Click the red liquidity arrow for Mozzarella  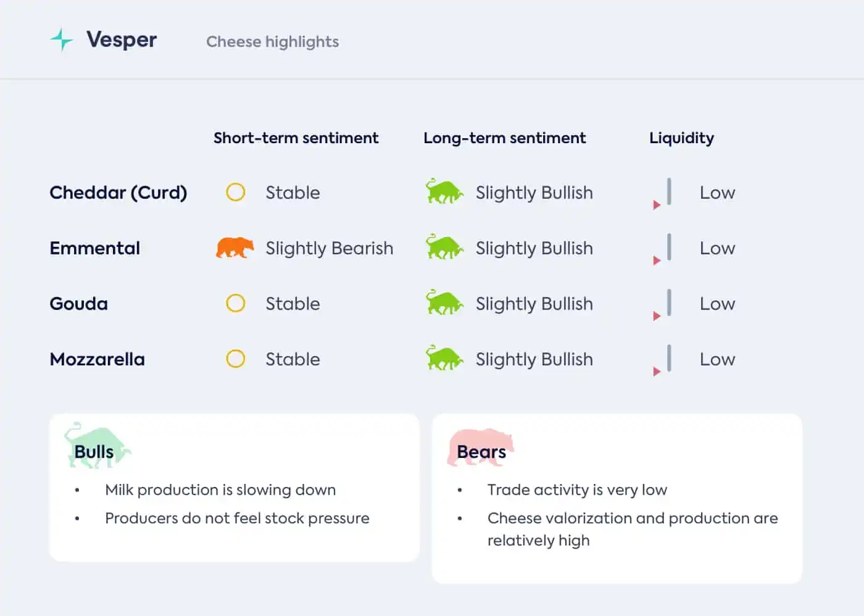657,372
